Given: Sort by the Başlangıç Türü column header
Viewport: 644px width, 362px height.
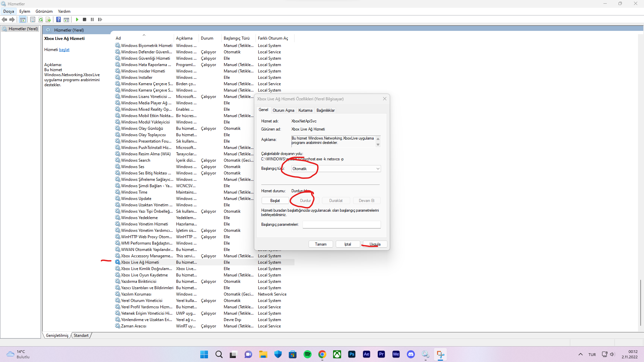Looking at the screenshot, I should click(x=238, y=38).
